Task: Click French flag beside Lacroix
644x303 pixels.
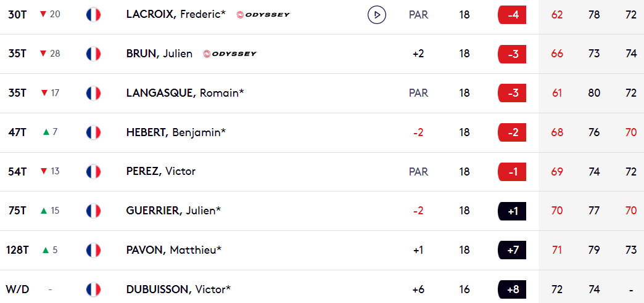Action: point(93,14)
